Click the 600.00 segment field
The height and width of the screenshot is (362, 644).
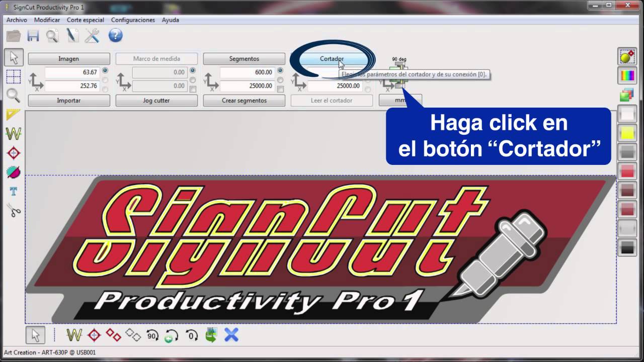tap(248, 72)
